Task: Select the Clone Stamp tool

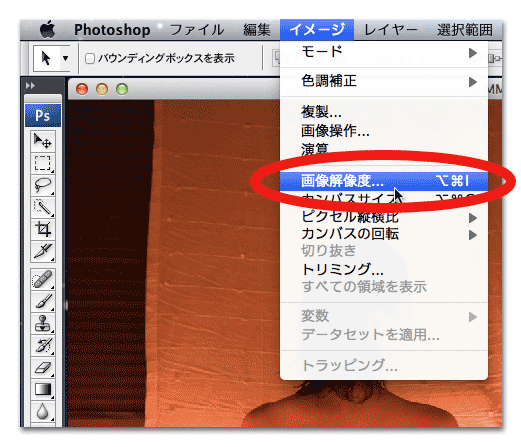Action: pyautogui.click(x=43, y=323)
